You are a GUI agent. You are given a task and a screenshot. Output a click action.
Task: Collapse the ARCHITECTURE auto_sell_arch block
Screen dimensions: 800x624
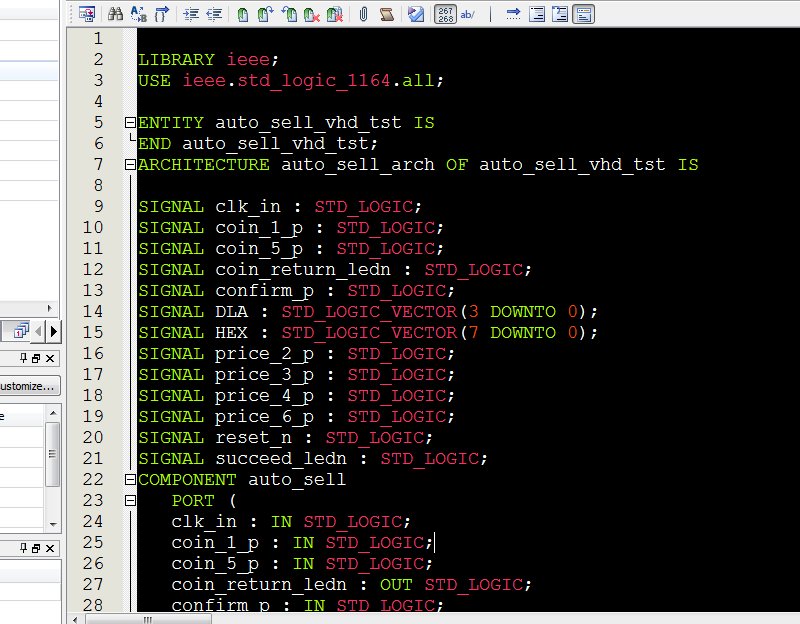pyautogui.click(x=130, y=164)
